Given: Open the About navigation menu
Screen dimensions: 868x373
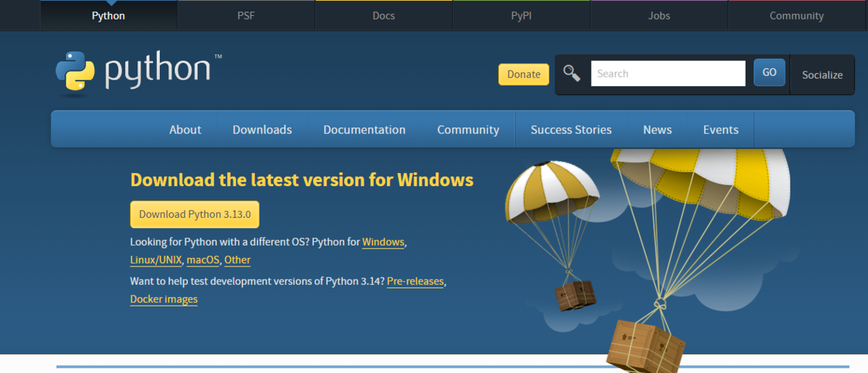Looking at the screenshot, I should pos(185,130).
